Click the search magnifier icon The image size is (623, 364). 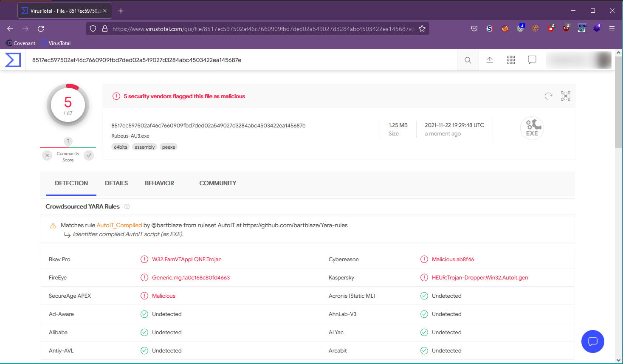pyautogui.click(x=468, y=60)
